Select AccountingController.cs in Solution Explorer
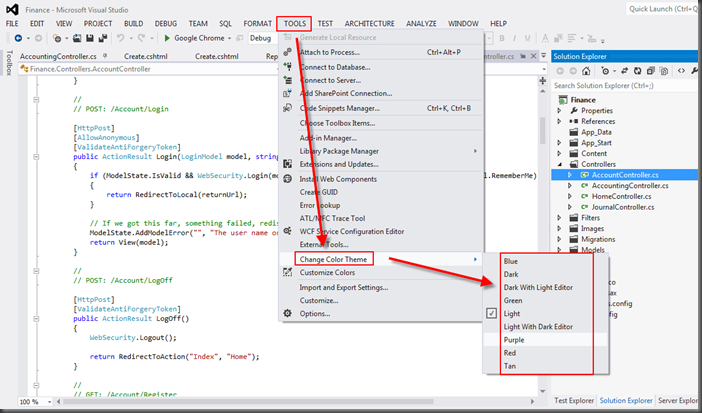Screen dimensions: 702x413 629,185
